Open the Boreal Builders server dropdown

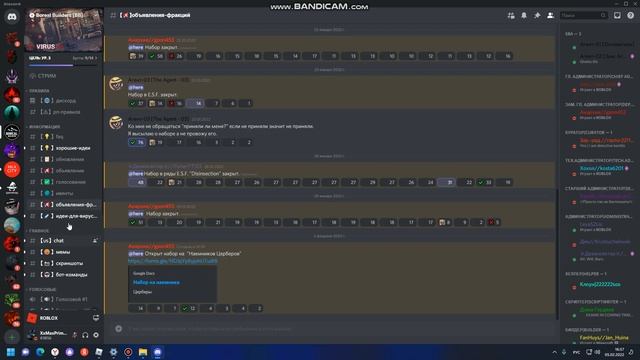click(x=64, y=15)
